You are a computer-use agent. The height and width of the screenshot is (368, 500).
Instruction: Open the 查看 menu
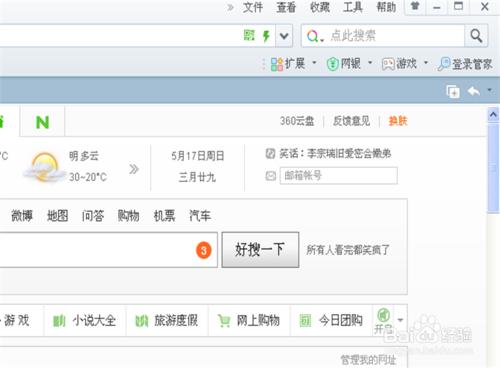coord(286,7)
